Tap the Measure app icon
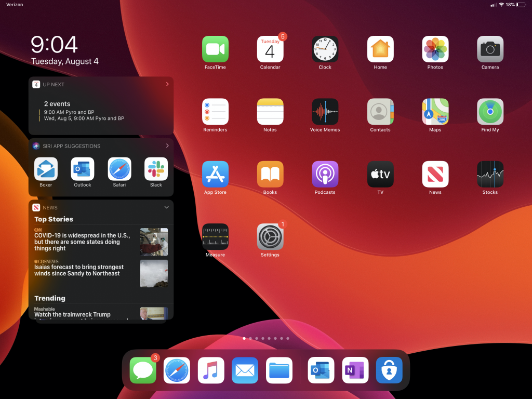This screenshot has height=399, width=532. (215, 237)
